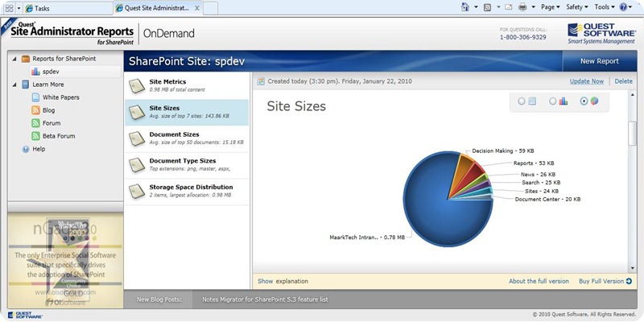Click the report scrollbar up arrow
Viewport: 644px width, 322px height.
click(633, 94)
